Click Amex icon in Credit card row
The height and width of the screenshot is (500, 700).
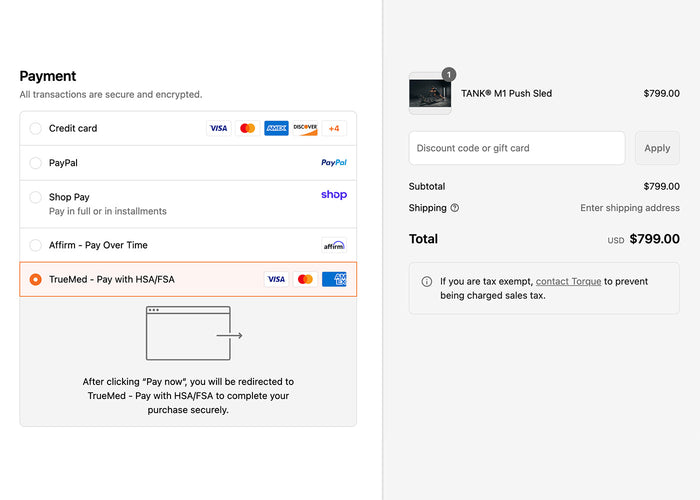276,129
